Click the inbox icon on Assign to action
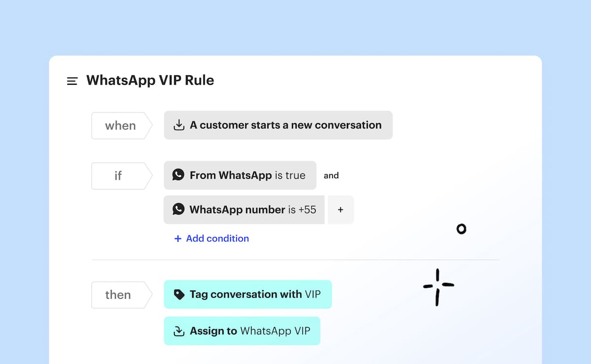This screenshot has height=364, width=591. click(179, 331)
